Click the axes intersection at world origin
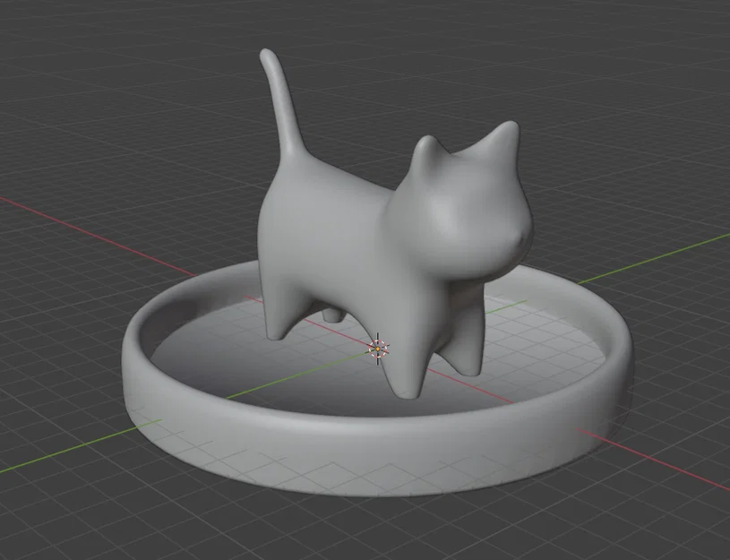 click(x=378, y=350)
